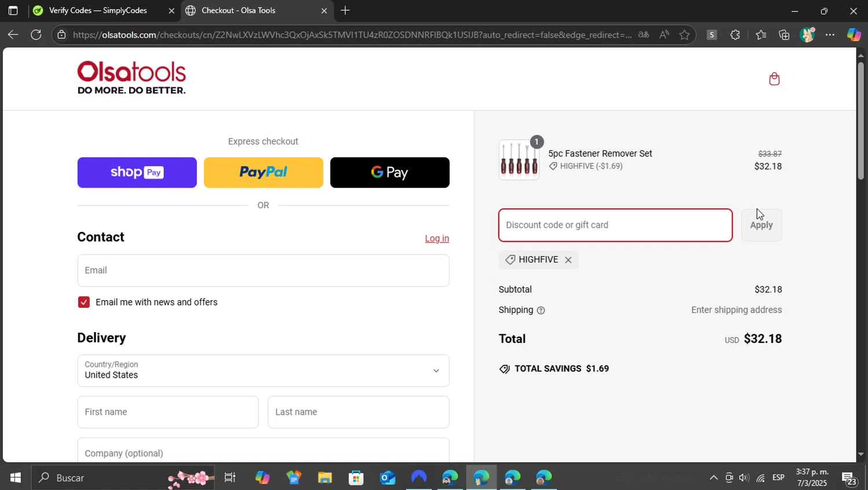
Task: Open the SimplyCodes extension icon
Action: pos(712,35)
